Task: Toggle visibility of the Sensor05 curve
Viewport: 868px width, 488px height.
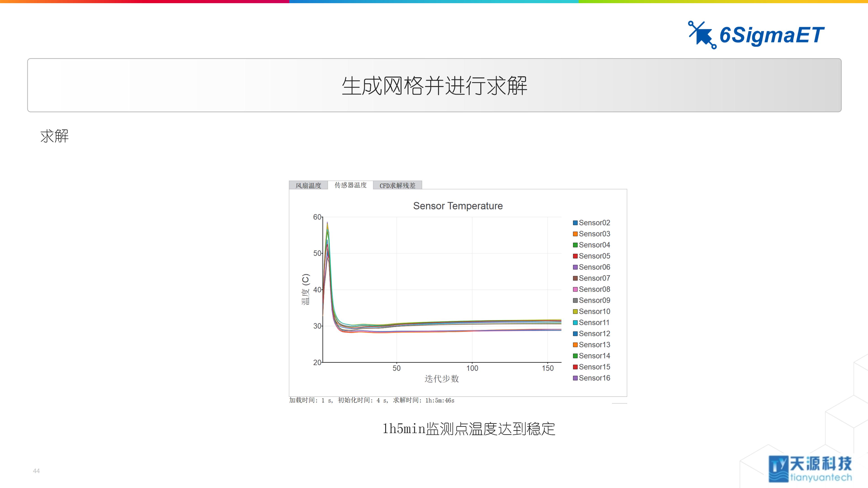Action: 575,256
